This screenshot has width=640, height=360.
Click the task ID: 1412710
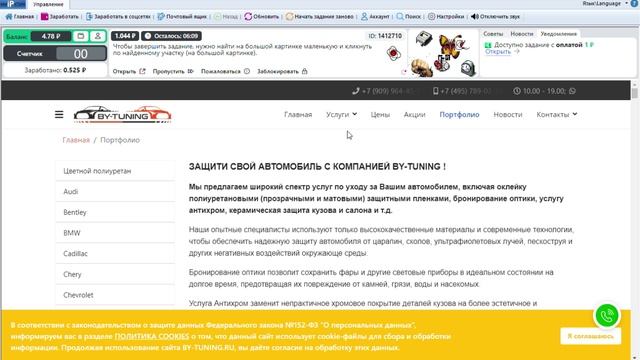pyautogui.click(x=385, y=36)
